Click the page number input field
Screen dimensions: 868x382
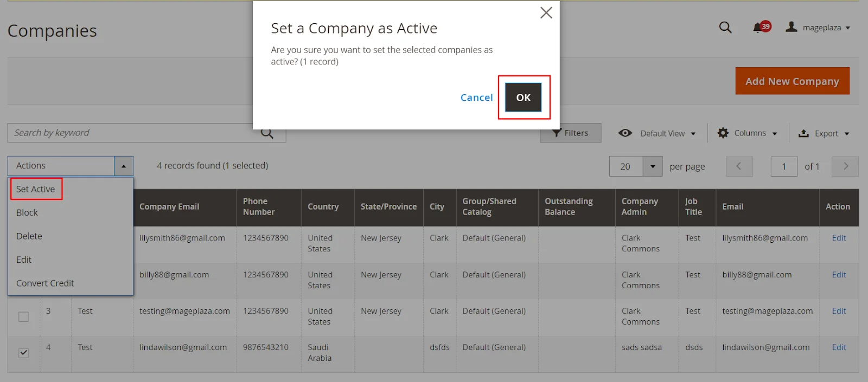784,166
